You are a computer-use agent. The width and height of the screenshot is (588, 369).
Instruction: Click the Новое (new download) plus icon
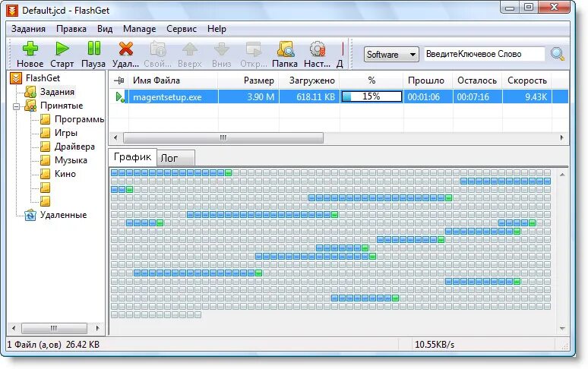point(30,49)
